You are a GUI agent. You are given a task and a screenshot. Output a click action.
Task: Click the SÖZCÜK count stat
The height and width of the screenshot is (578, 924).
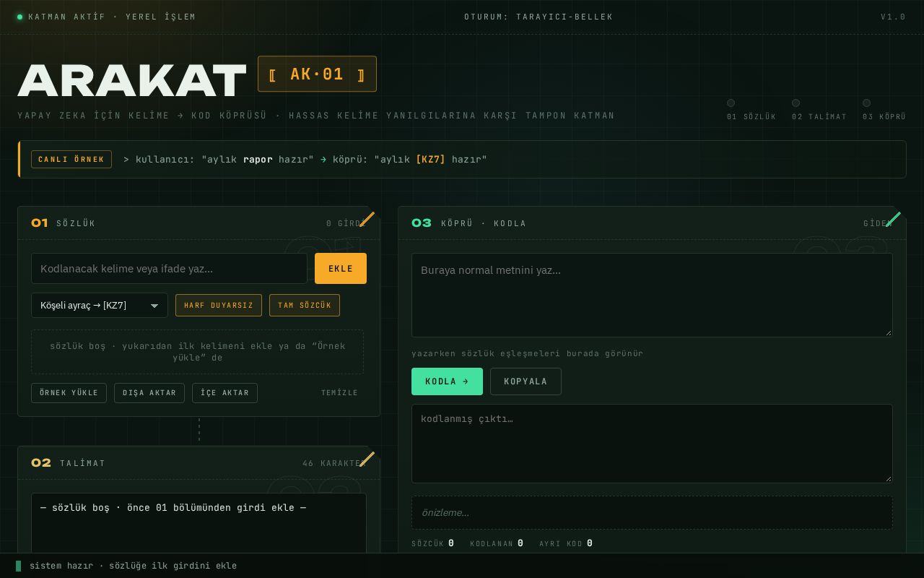tap(433, 543)
